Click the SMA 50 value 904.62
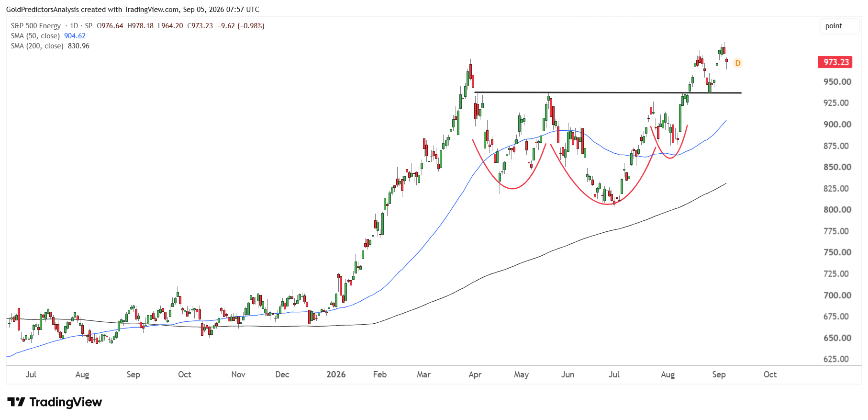868x420 pixels. coord(75,36)
